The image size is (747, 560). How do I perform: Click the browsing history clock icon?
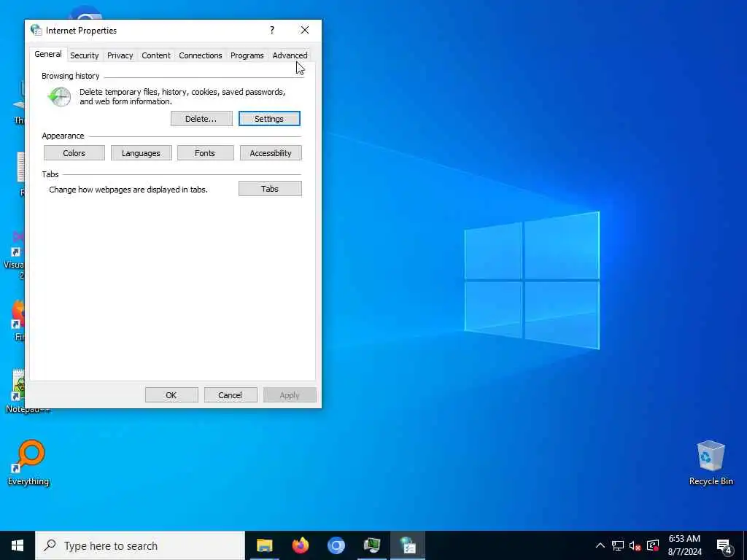[x=60, y=97]
